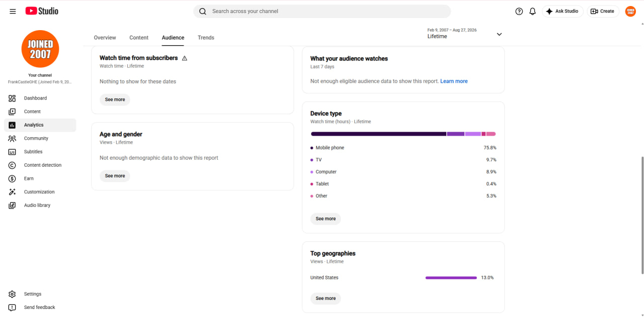Image resolution: width=644 pixels, height=317 pixels.
Task: Click the Mobile phone segment of device bar
Action: pos(378,134)
